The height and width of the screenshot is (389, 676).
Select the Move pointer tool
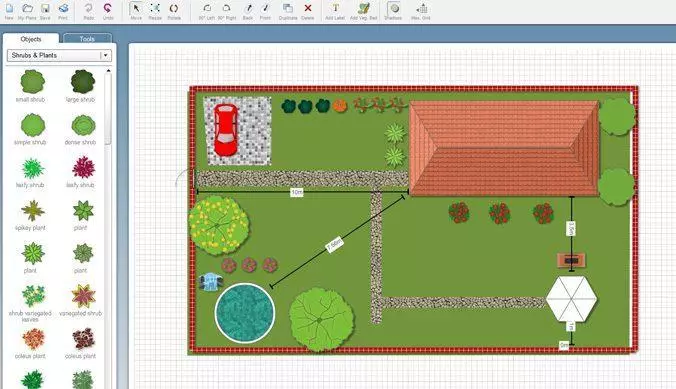(x=136, y=12)
